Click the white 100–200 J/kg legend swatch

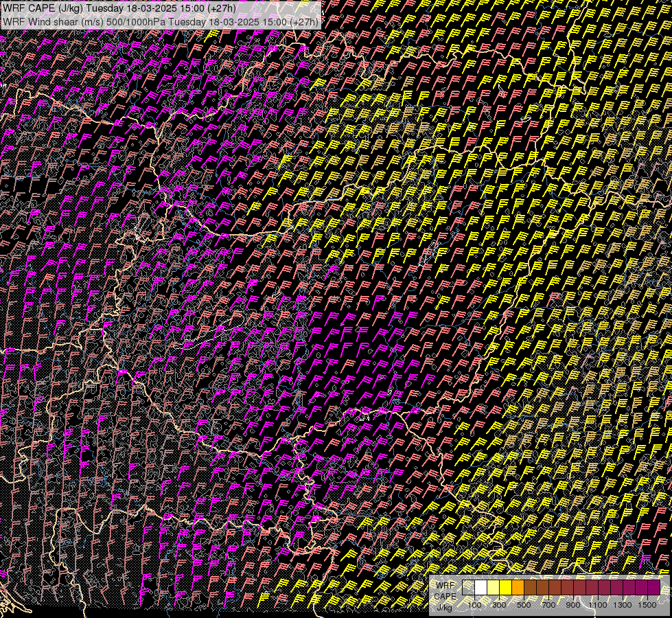click(481, 587)
